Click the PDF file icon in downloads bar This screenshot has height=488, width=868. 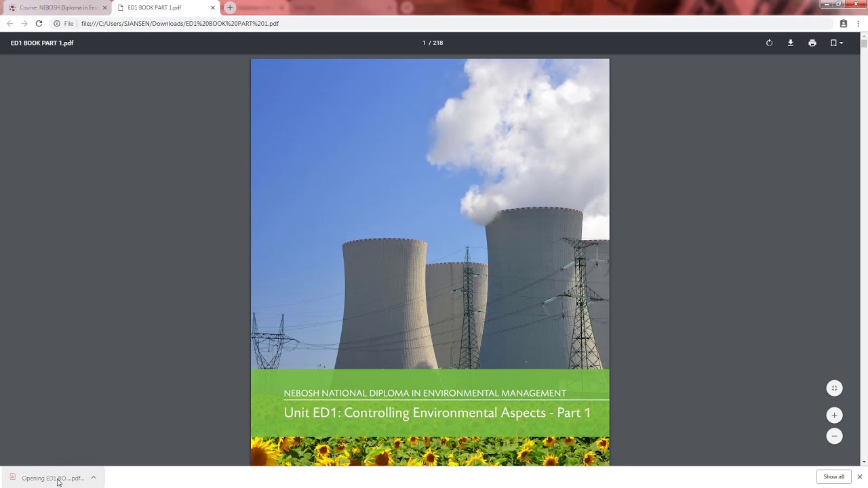pos(12,477)
